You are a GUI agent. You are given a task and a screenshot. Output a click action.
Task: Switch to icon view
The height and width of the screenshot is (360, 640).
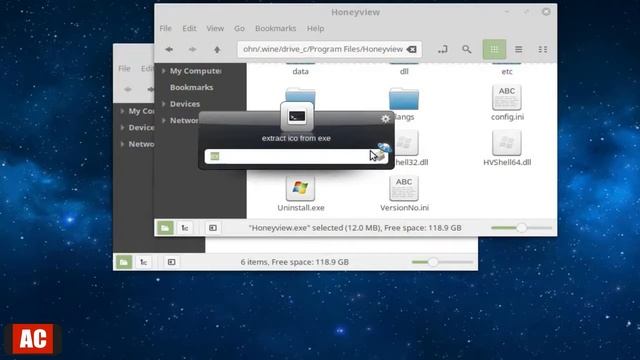tap(494, 49)
